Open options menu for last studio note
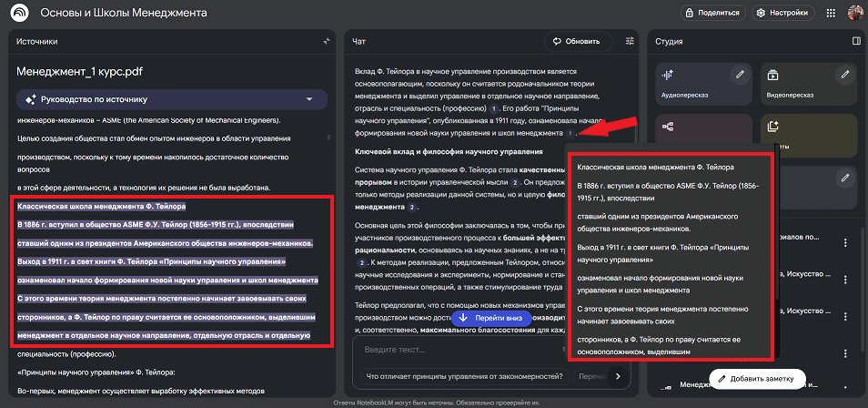This screenshot has width=868, height=408. pyautogui.click(x=845, y=386)
